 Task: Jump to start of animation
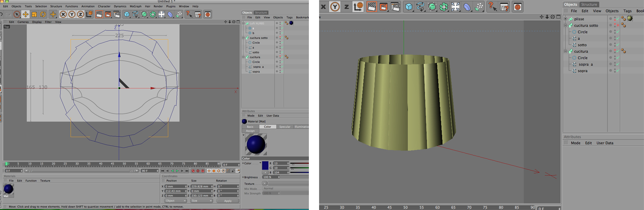163,171
